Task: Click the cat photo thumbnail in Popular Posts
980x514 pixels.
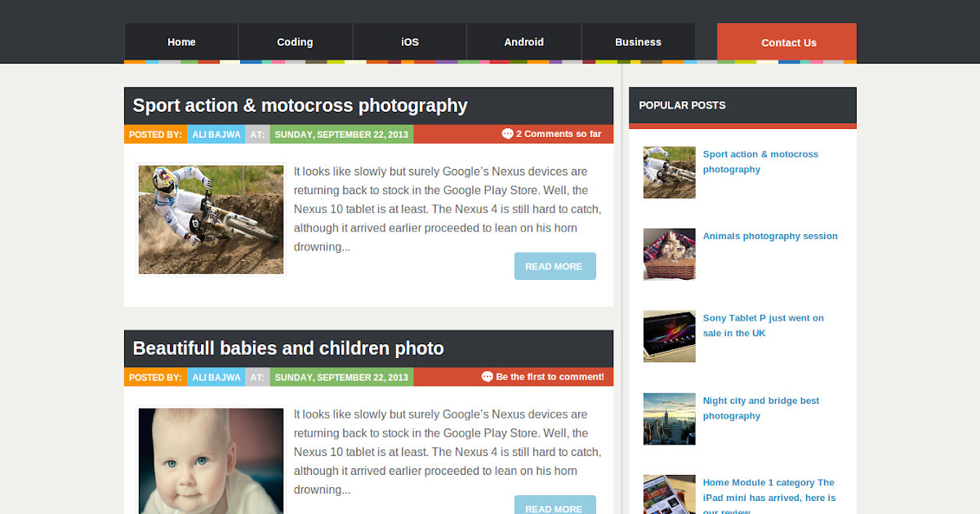Action: click(669, 254)
